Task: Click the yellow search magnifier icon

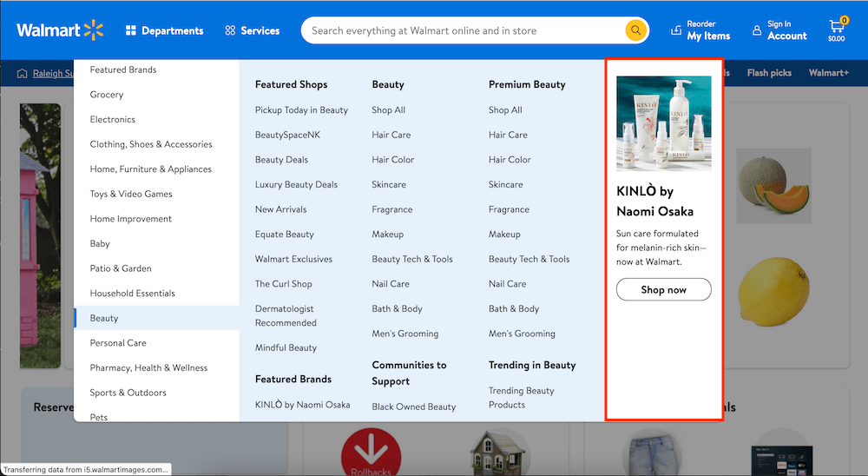Action: 635,30
